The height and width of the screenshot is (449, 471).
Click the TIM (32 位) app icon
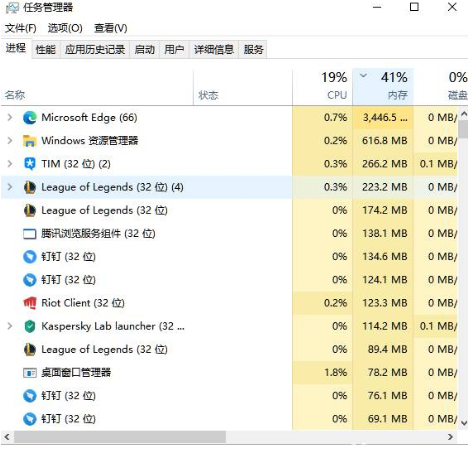point(30,164)
